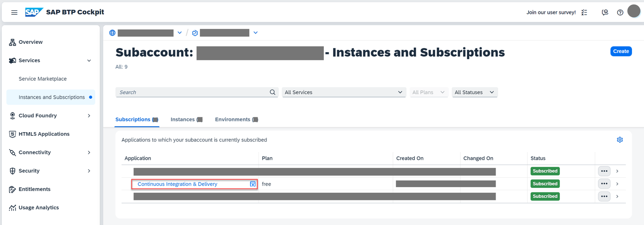Click the Changed On column header
The image size is (644, 225).
[x=478, y=158]
